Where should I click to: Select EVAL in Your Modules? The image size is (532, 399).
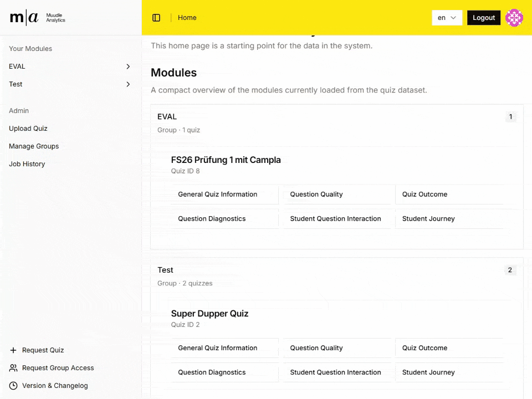(17, 66)
